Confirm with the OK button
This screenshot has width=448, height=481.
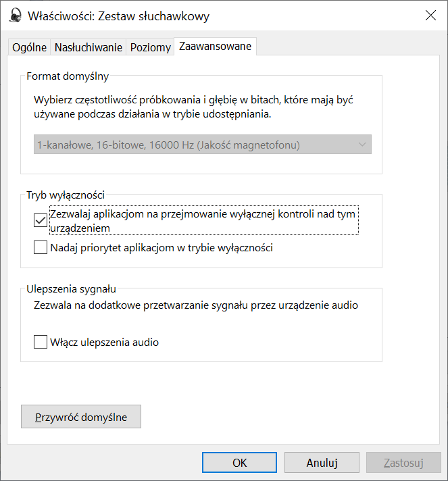point(239,463)
